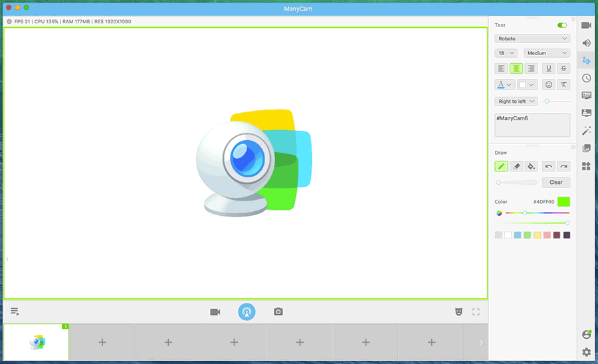Click the #ManyCam6 text input field

[x=532, y=125]
